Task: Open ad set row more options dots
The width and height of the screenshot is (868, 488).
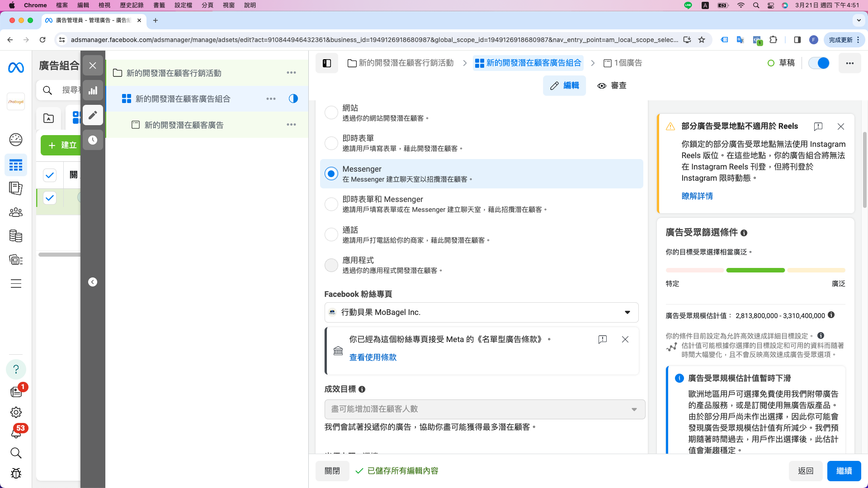Action: [x=271, y=99]
